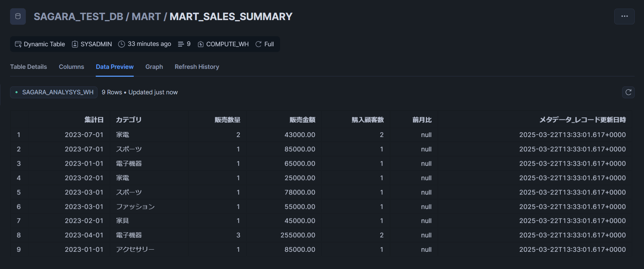
Task: Select the sales quantity 3 in row 8
Action: (238, 235)
